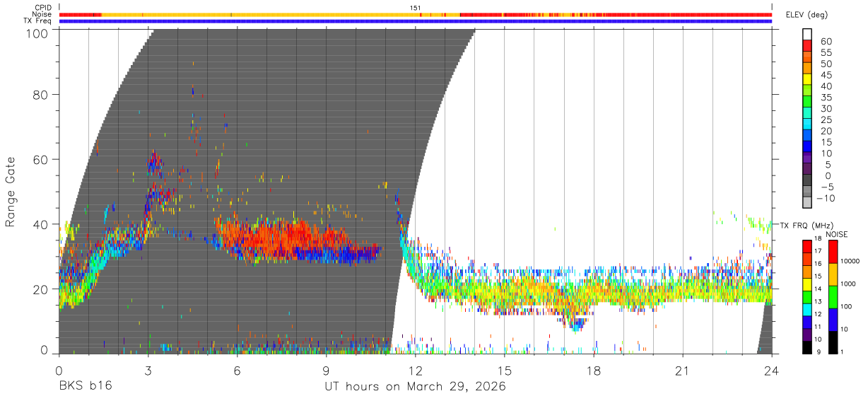Pick the red ELEV swatch between 55 and 60
The height and width of the screenshot is (401, 868).
807,47
